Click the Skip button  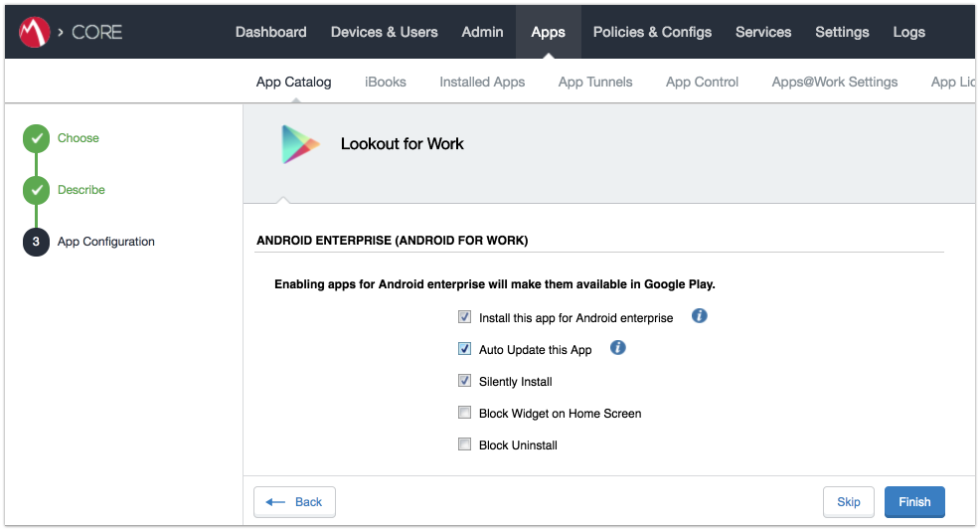pos(848,502)
